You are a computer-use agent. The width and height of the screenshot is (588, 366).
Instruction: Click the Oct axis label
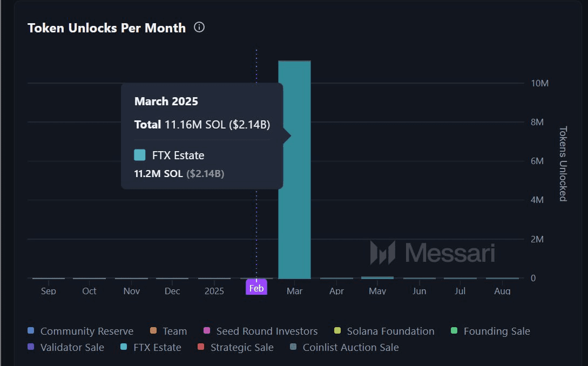[89, 291]
